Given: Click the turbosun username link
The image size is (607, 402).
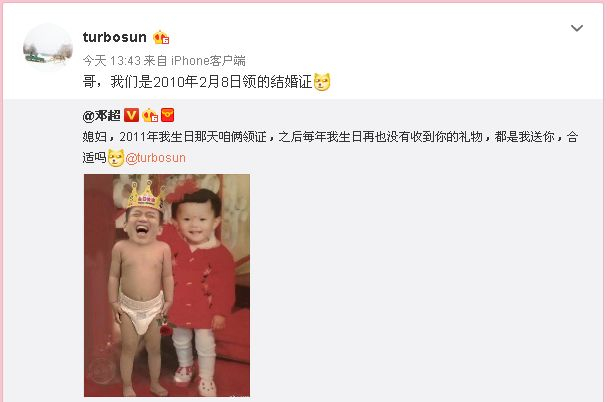Looking at the screenshot, I should pyautogui.click(x=115, y=37).
